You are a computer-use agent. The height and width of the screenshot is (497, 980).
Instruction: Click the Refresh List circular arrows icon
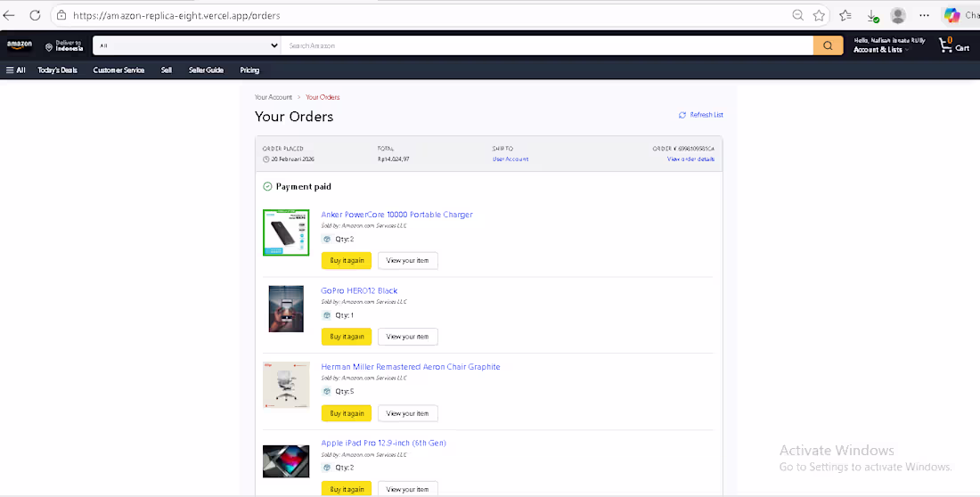(682, 115)
